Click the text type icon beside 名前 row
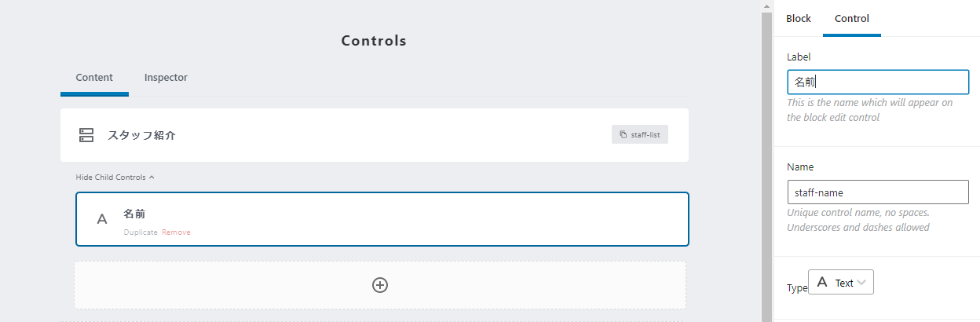Viewport: 980px width, 322px height. (101, 219)
